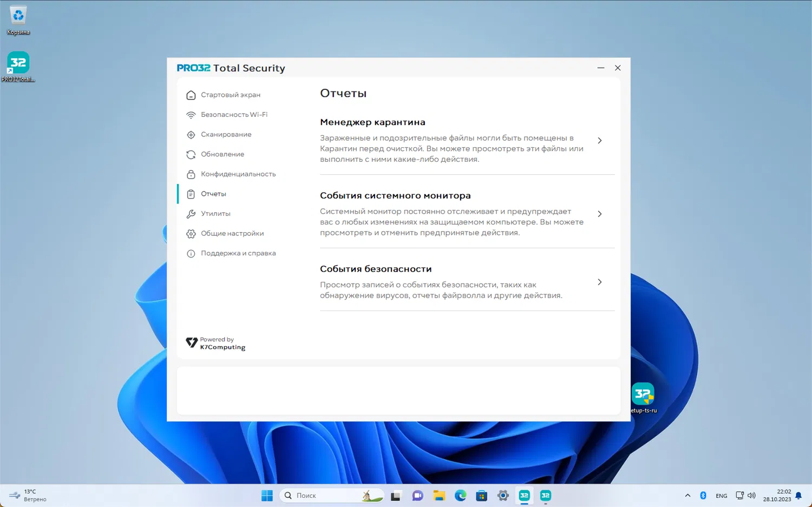Open the События безопасности heading
The height and width of the screenshot is (507, 812).
(x=376, y=269)
